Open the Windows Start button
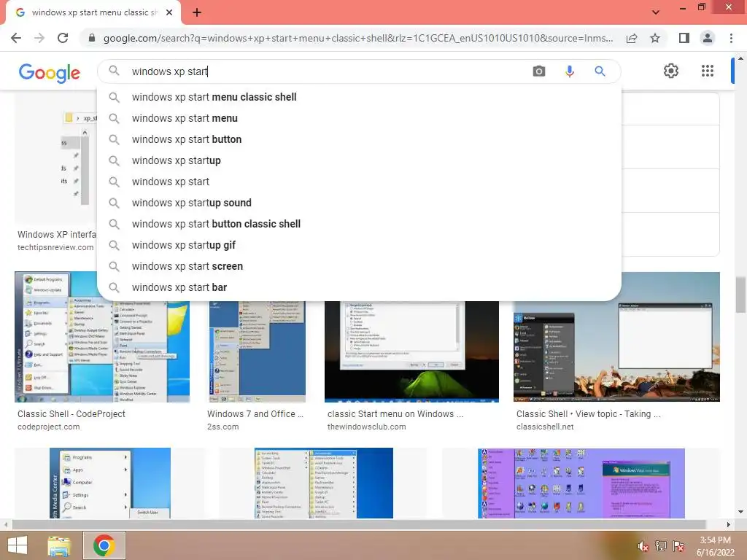 pos(18,545)
